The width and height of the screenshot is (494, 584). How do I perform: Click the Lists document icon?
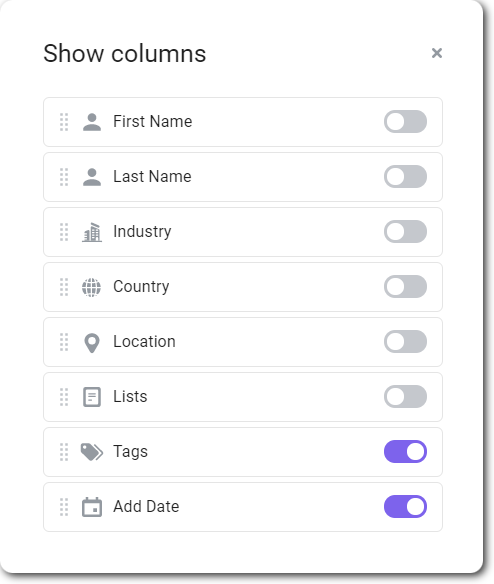point(92,397)
